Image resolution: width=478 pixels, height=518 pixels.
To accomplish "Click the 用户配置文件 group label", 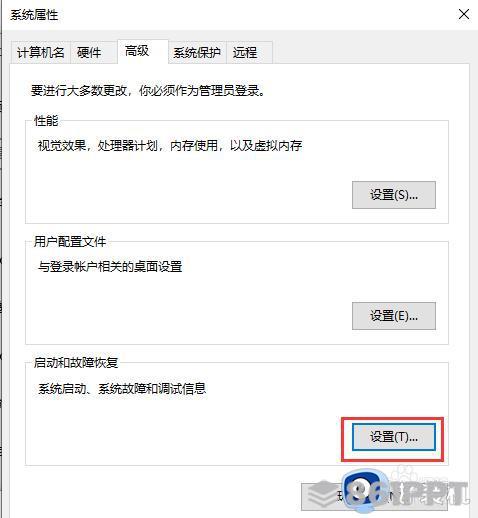I will (x=70, y=241).
